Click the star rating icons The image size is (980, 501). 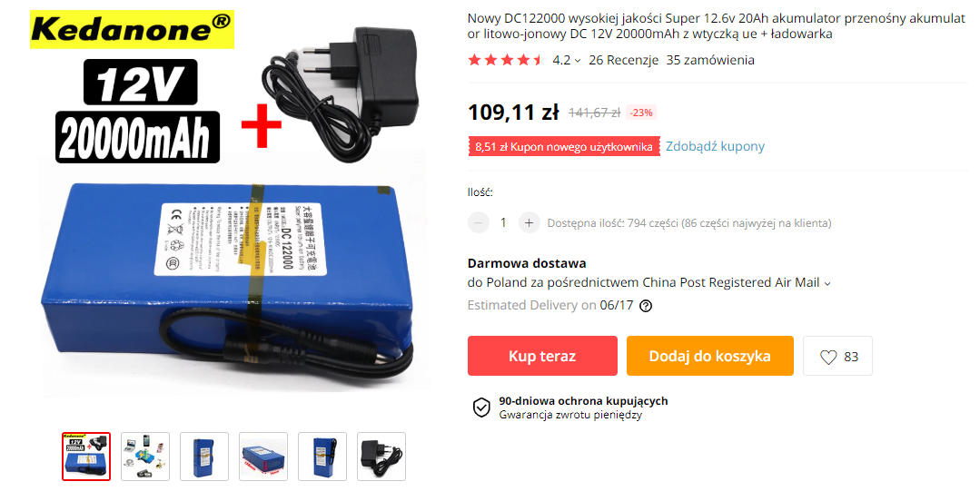pos(507,60)
